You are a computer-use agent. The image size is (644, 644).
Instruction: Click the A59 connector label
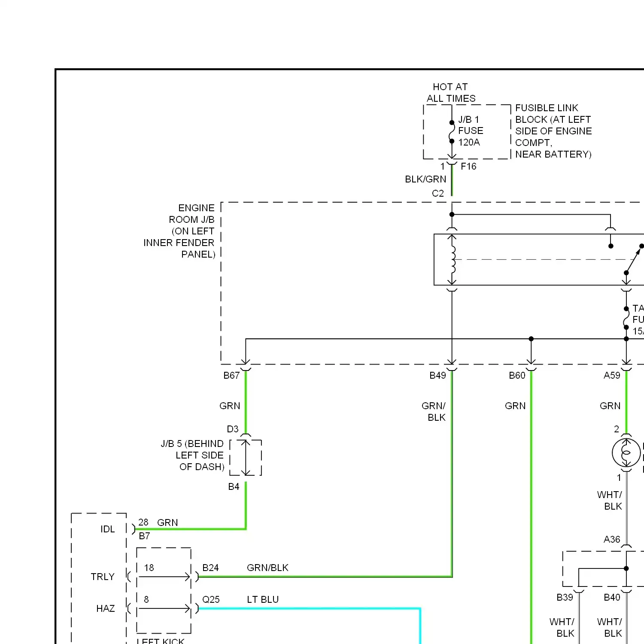pyautogui.click(x=612, y=376)
